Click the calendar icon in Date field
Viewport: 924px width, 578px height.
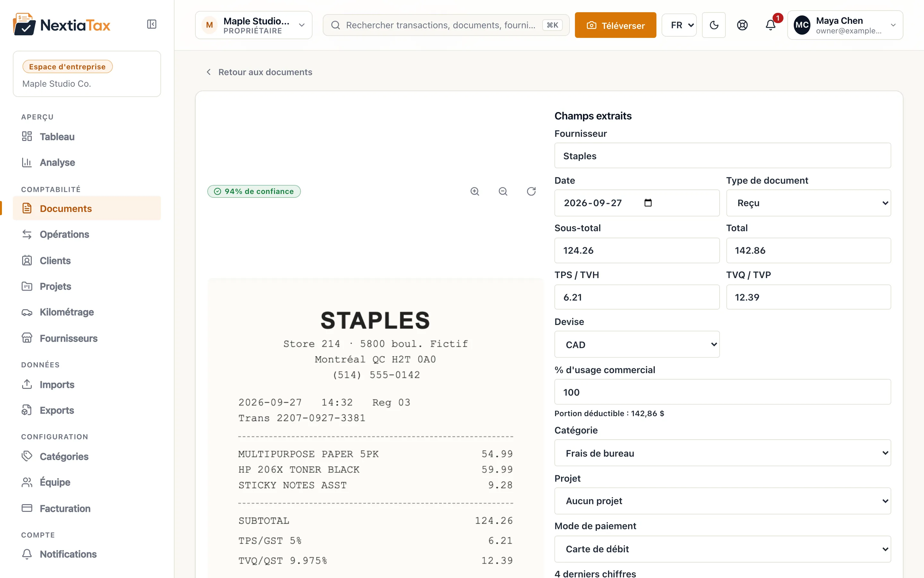tap(648, 203)
